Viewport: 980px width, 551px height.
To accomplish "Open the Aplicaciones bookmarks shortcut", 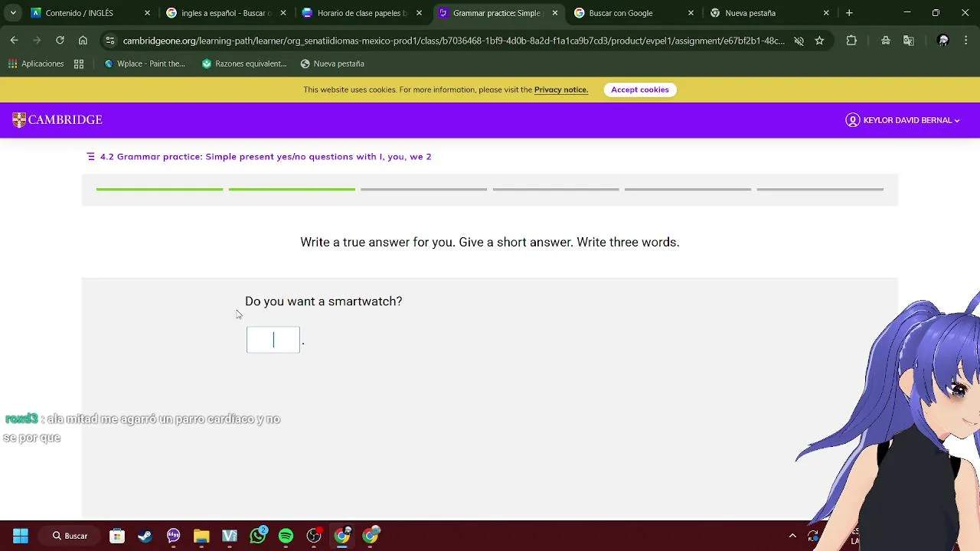I will 35,64.
